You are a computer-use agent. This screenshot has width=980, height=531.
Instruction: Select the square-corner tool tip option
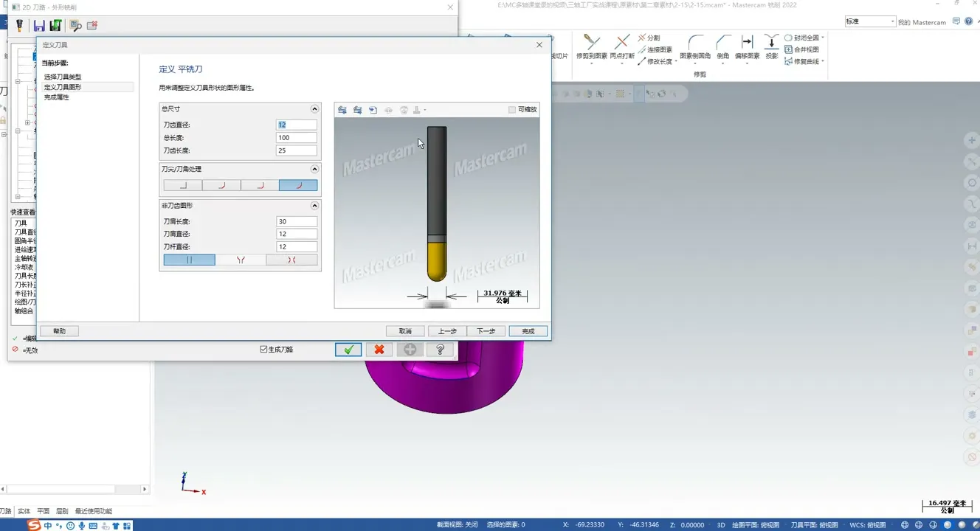183,186
